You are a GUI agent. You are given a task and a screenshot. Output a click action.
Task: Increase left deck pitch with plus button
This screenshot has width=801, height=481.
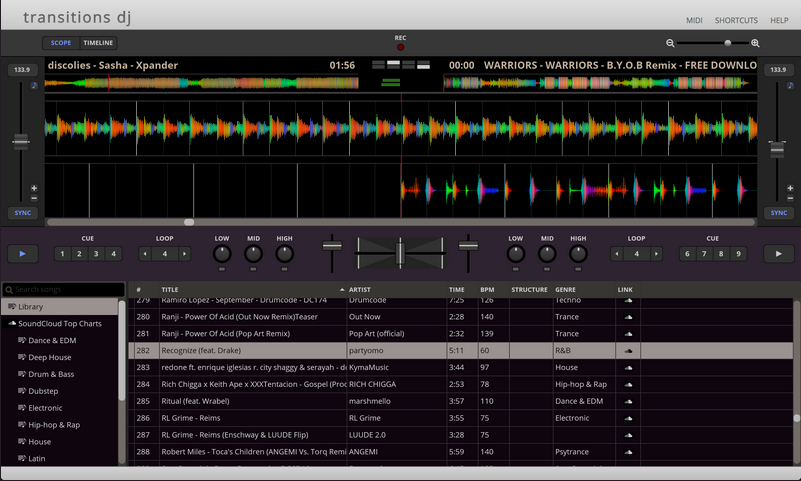click(x=34, y=188)
